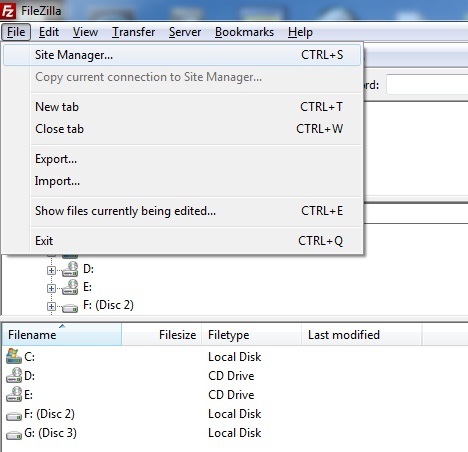Select Close tab menu entry
This screenshot has height=452, width=468.
tap(182, 129)
